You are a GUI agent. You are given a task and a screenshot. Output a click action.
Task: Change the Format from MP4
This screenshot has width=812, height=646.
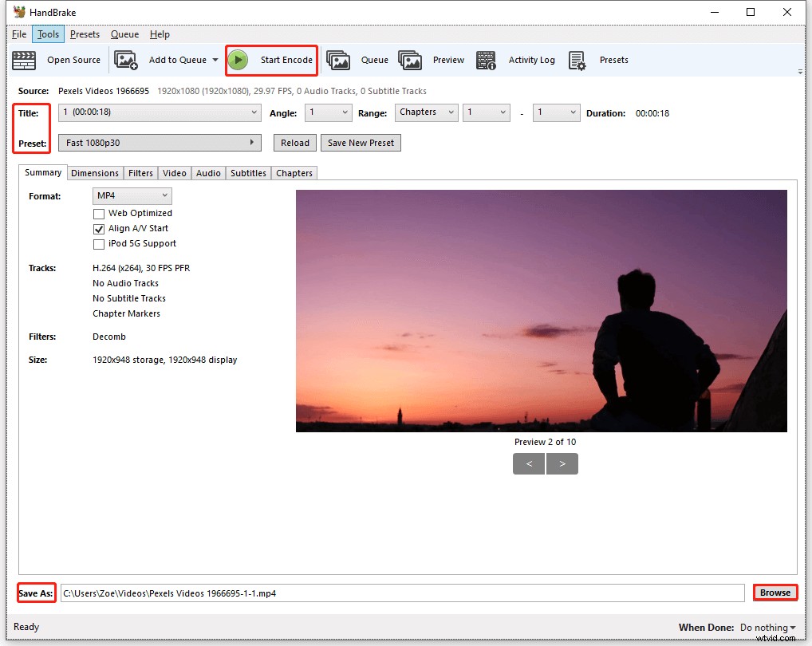click(x=132, y=195)
